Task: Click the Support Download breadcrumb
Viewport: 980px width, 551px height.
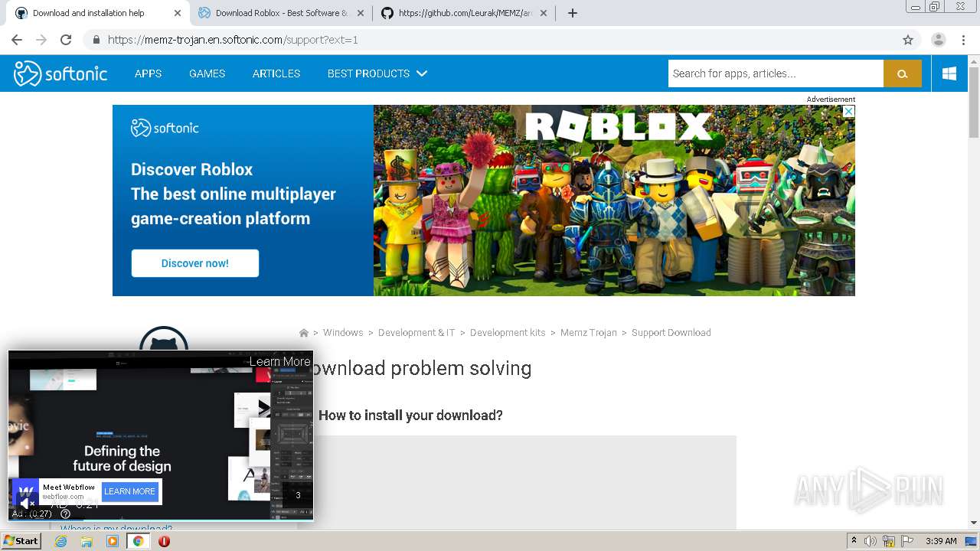Action: [x=671, y=333]
